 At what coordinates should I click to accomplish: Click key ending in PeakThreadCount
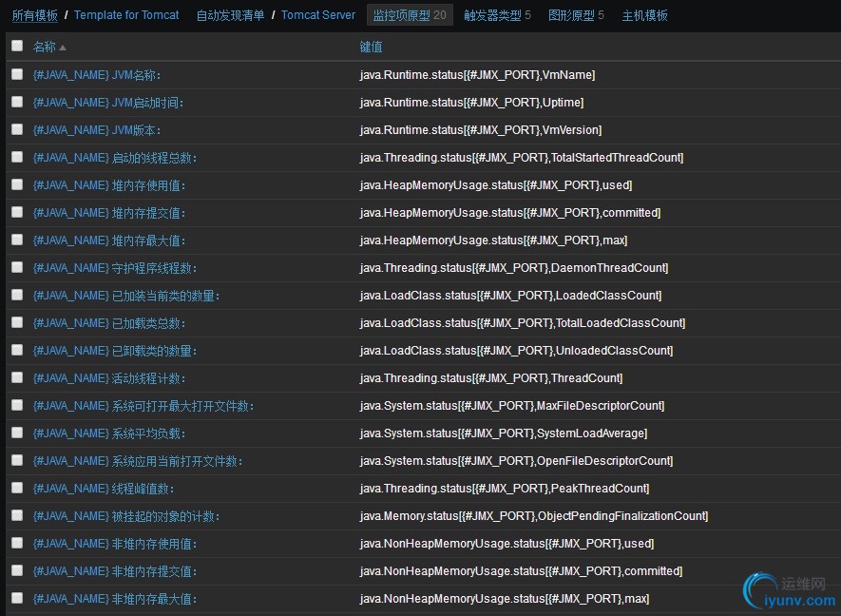pyautogui.click(x=505, y=489)
